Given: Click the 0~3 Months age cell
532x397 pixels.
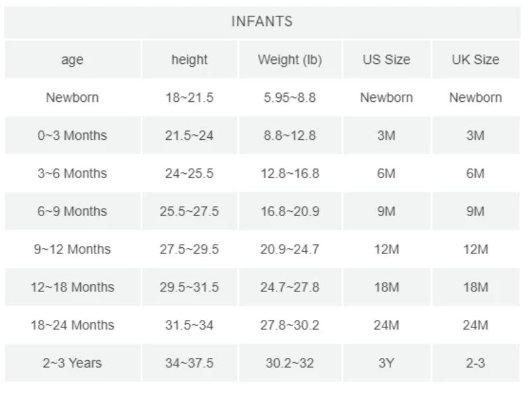Looking at the screenshot, I should tap(72, 135).
